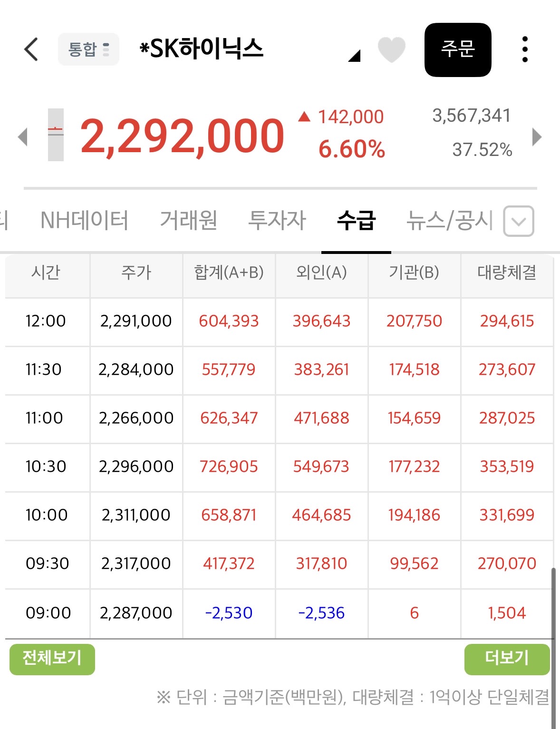Switch to the NH데이터 tab
This screenshot has width=560, height=729.
point(85,221)
